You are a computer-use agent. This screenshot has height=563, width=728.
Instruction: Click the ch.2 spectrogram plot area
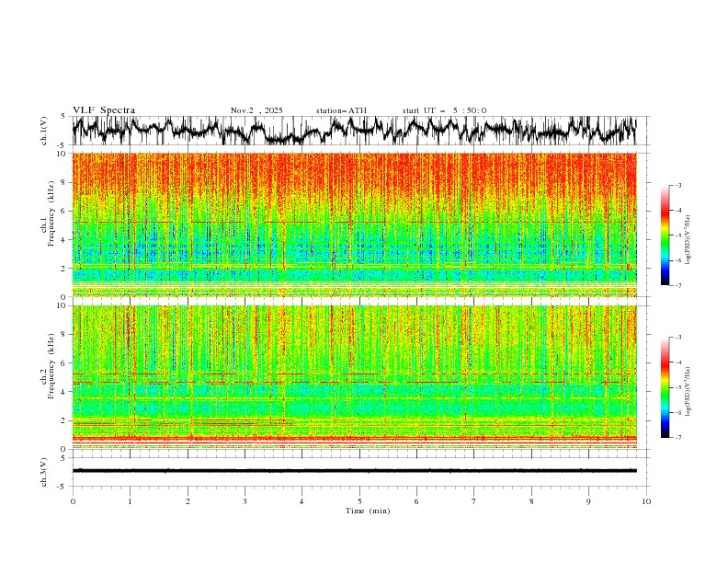(x=354, y=377)
